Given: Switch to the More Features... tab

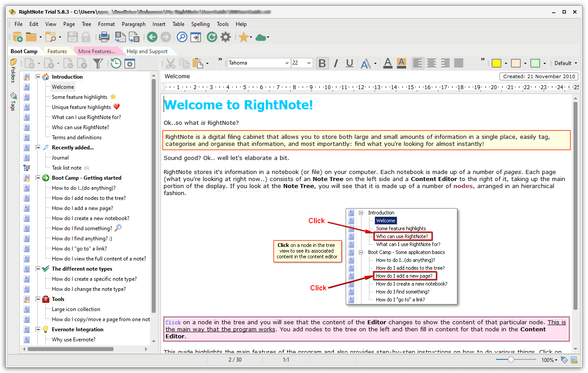Looking at the screenshot, I should 97,51.
